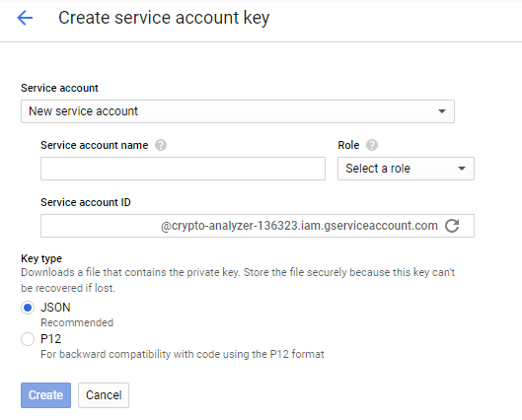Click the help icon beside Service account name
The height and width of the screenshot is (420, 522).
[x=161, y=145]
